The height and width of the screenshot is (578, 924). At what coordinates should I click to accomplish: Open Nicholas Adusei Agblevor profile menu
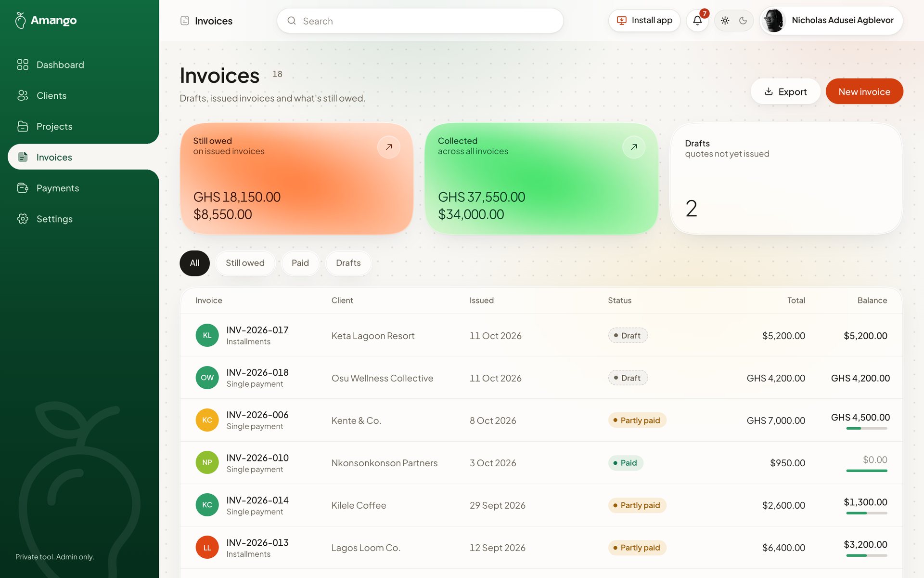pyautogui.click(x=831, y=20)
